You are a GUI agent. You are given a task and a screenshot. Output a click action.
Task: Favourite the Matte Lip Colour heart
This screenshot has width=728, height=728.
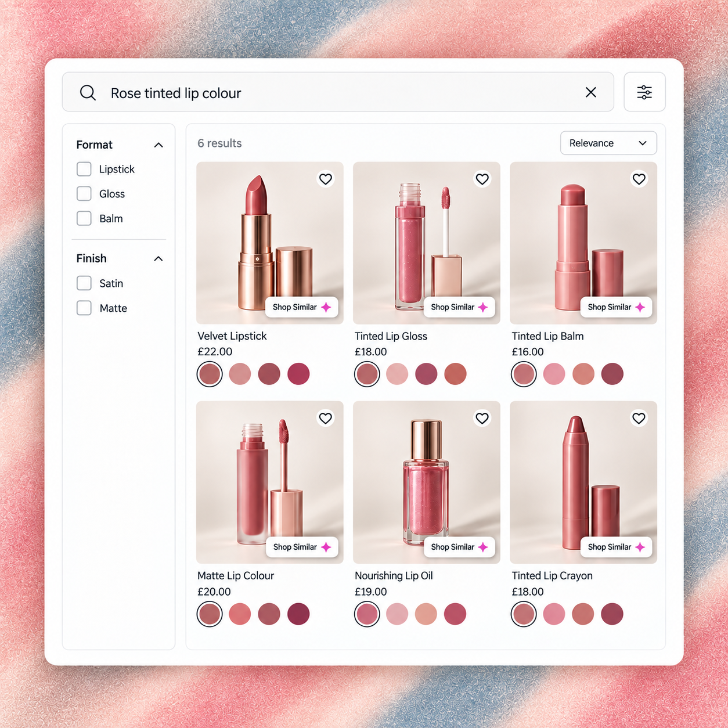click(x=326, y=418)
